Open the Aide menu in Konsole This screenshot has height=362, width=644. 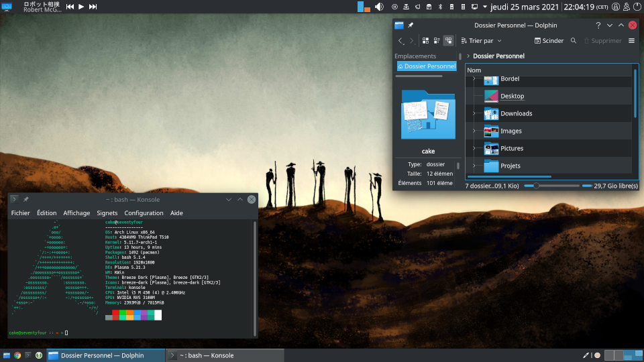point(176,213)
